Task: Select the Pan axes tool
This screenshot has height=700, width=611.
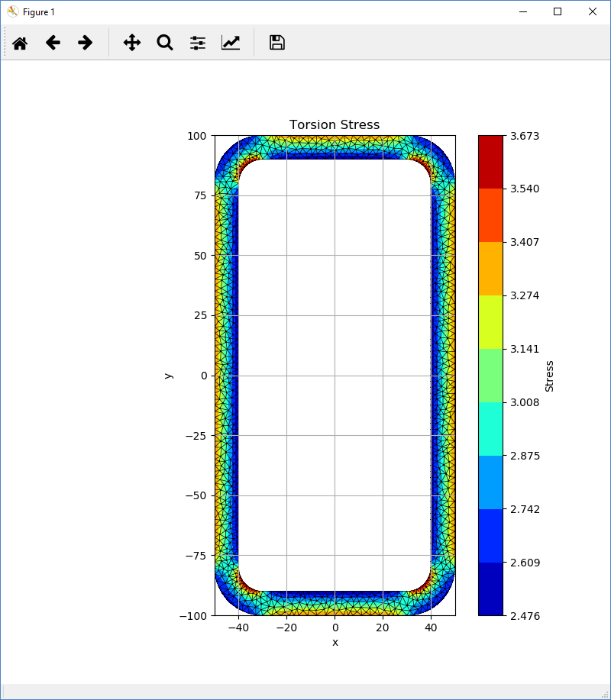Action: [x=132, y=43]
